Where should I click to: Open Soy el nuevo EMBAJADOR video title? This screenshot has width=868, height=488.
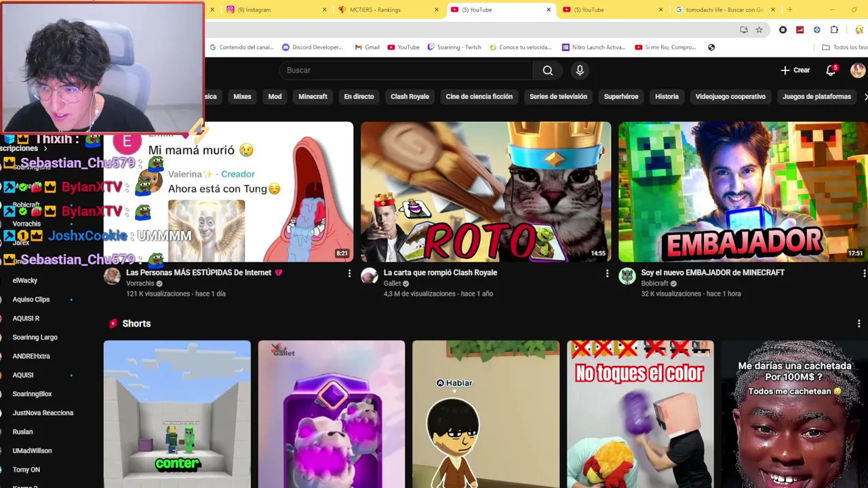click(713, 272)
